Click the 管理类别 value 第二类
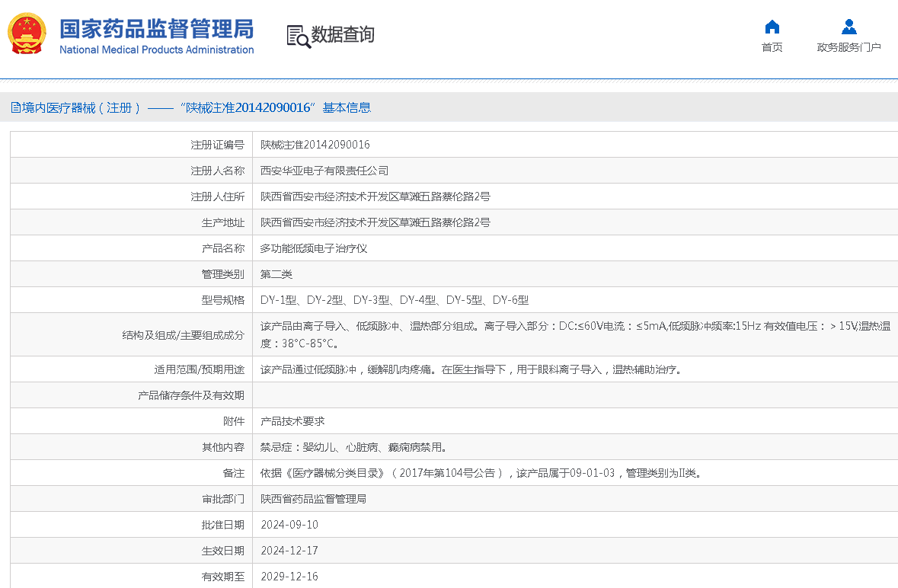Image resolution: width=898 pixels, height=588 pixels. click(276, 274)
